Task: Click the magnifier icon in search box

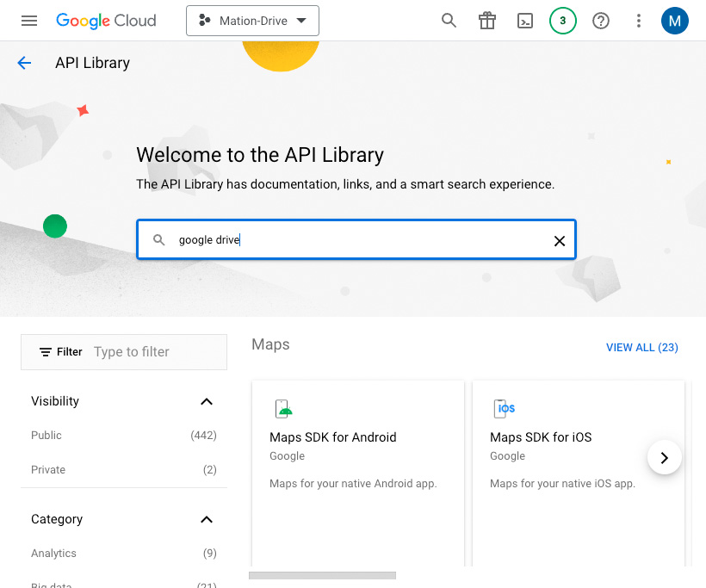Action: [x=158, y=239]
